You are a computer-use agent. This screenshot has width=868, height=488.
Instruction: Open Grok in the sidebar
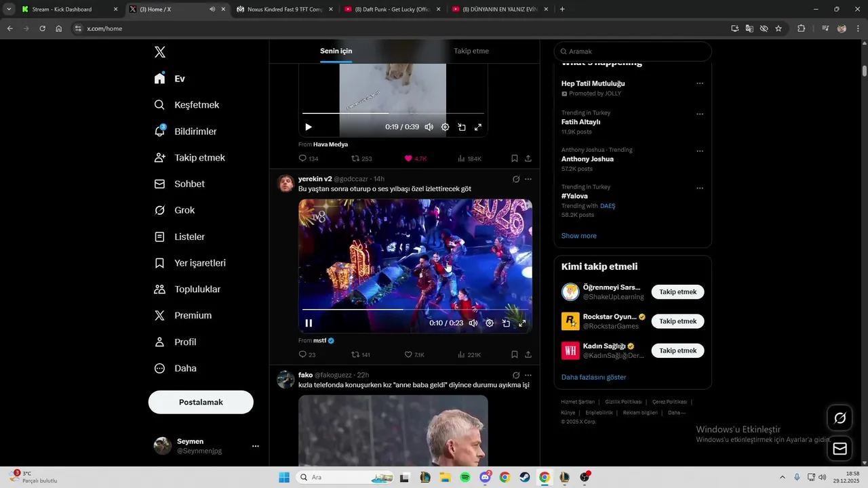(175, 210)
